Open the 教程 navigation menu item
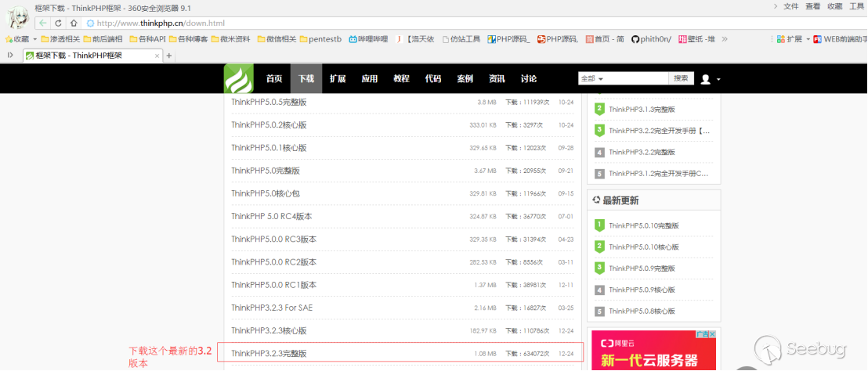The image size is (868, 371). coord(401,78)
